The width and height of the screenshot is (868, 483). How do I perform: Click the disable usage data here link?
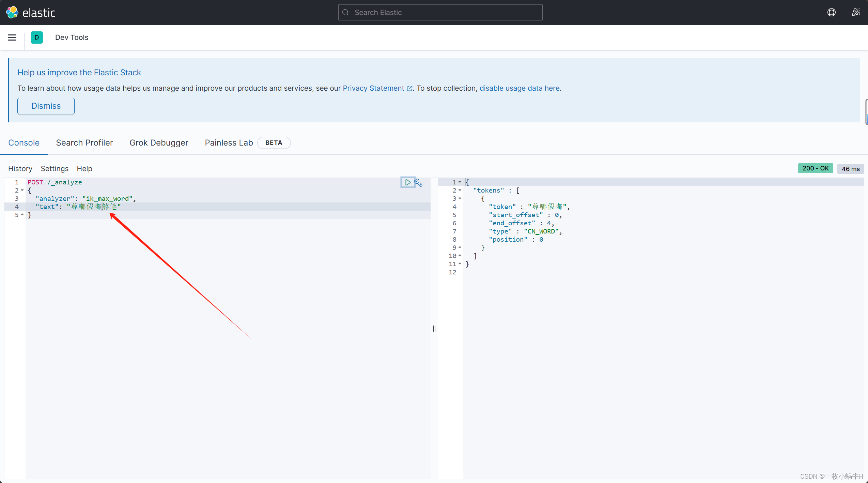[520, 88]
